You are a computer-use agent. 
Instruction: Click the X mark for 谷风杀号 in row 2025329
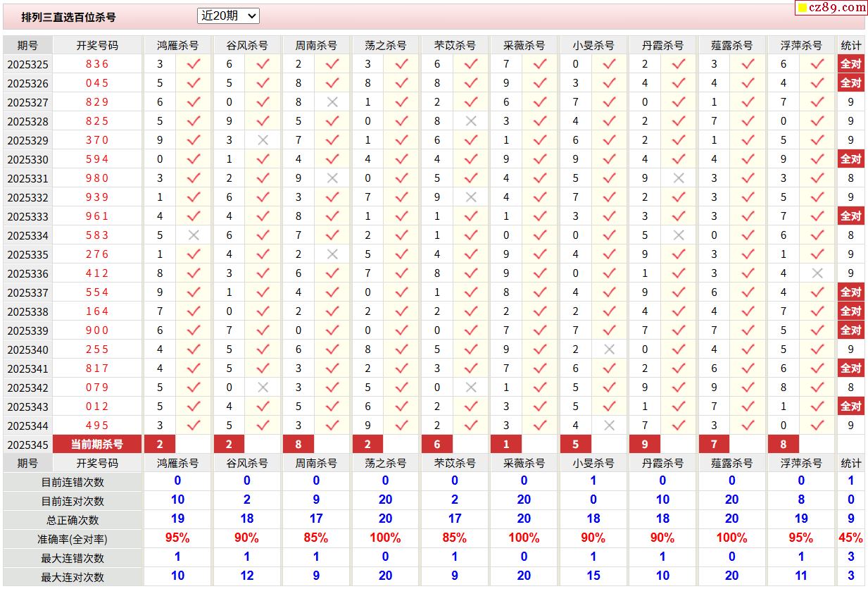coord(263,140)
